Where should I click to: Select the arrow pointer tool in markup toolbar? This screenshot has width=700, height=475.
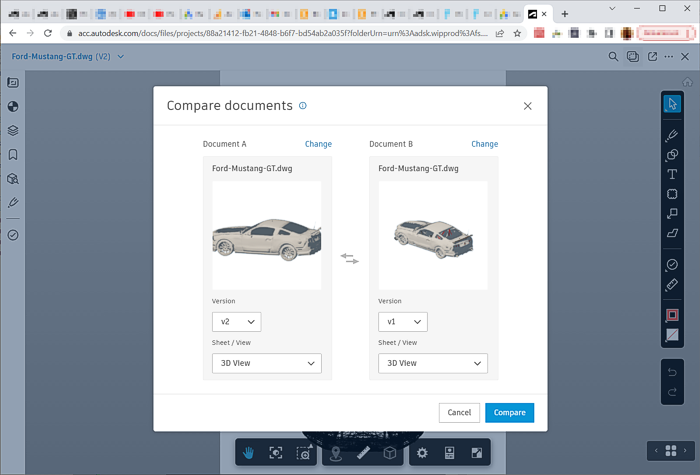pyautogui.click(x=672, y=104)
